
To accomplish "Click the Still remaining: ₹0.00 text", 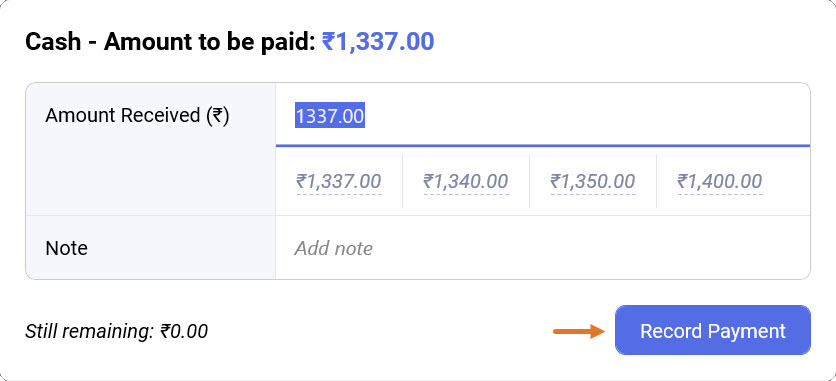I will (116, 331).
